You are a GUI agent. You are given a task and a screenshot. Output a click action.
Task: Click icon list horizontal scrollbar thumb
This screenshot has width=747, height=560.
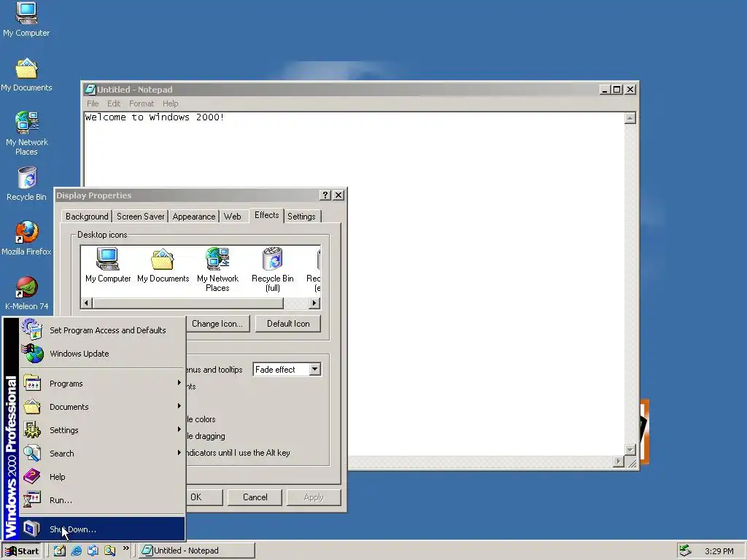tap(187, 303)
